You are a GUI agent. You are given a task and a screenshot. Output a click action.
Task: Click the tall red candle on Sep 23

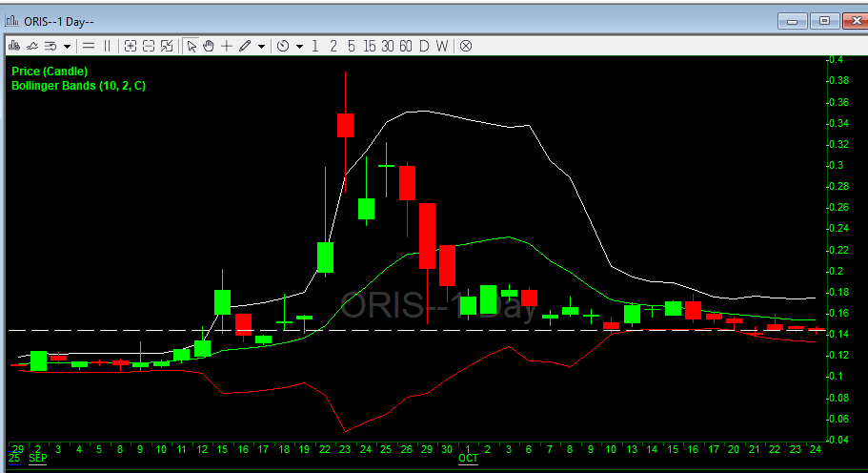345,125
